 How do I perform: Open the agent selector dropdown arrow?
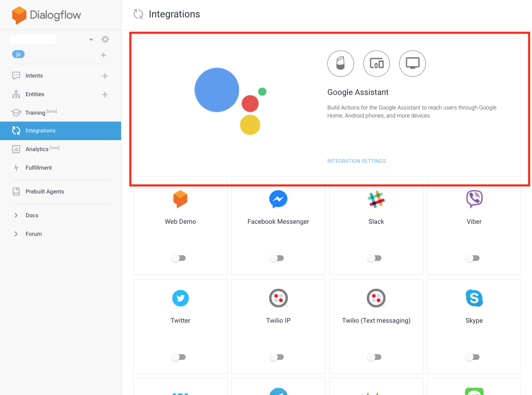click(91, 40)
